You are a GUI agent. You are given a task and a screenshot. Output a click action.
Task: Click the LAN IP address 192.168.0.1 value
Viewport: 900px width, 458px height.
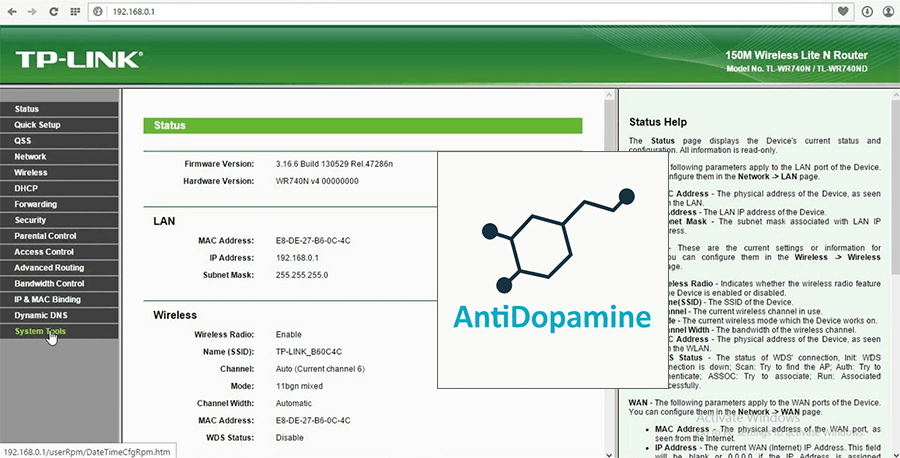coord(297,258)
